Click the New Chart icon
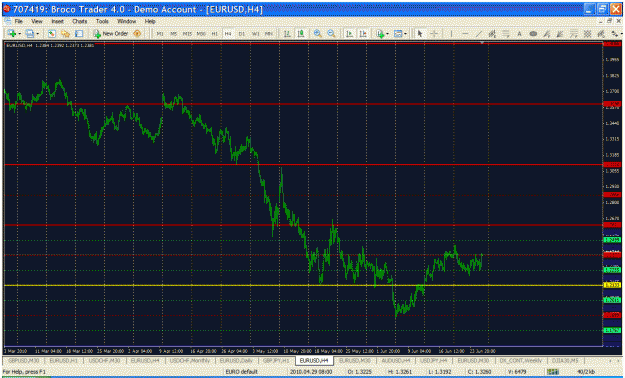 point(11,34)
